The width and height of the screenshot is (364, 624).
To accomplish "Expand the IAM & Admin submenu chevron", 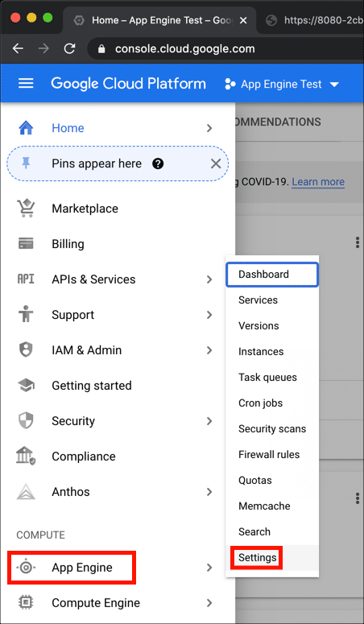I will (x=209, y=350).
